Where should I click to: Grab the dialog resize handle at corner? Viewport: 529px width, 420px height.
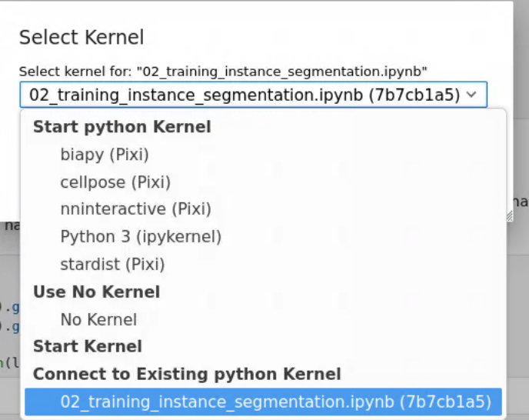pyautogui.click(x=510, y=216)
